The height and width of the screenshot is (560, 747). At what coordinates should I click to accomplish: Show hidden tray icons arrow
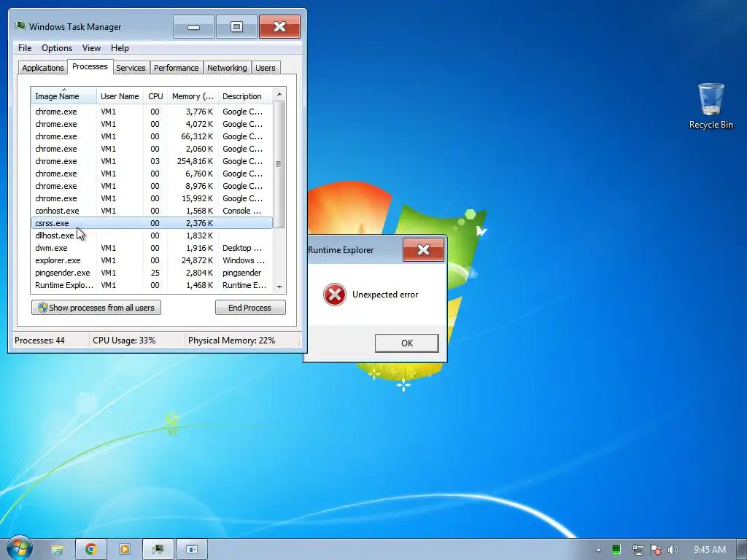point(598,550)
